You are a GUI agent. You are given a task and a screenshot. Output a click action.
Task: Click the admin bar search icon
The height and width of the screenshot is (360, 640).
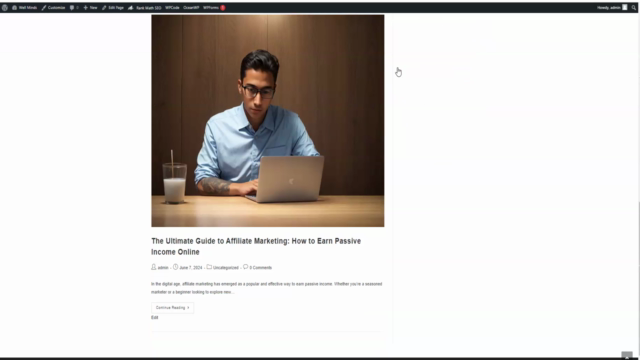tap(634, 7)
